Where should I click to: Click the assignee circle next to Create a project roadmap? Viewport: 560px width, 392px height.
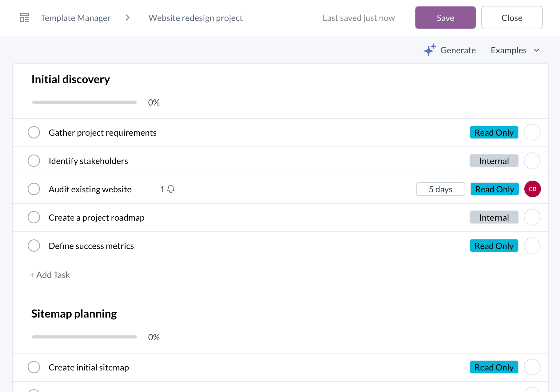532,217
